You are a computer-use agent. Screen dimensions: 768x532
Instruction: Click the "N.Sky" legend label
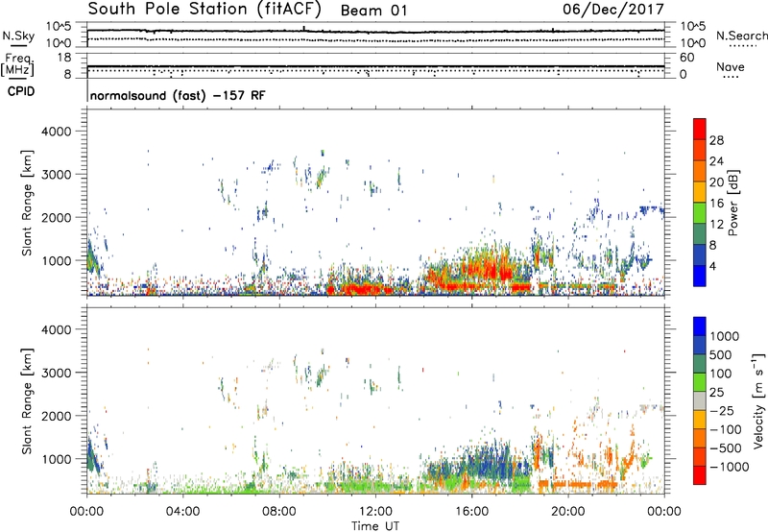pos(18,36)
